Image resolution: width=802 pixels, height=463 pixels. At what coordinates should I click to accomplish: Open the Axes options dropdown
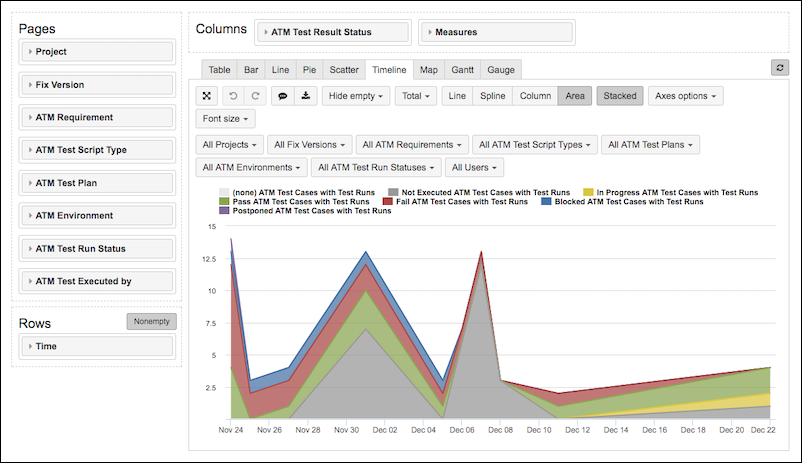tap(686, 96)
